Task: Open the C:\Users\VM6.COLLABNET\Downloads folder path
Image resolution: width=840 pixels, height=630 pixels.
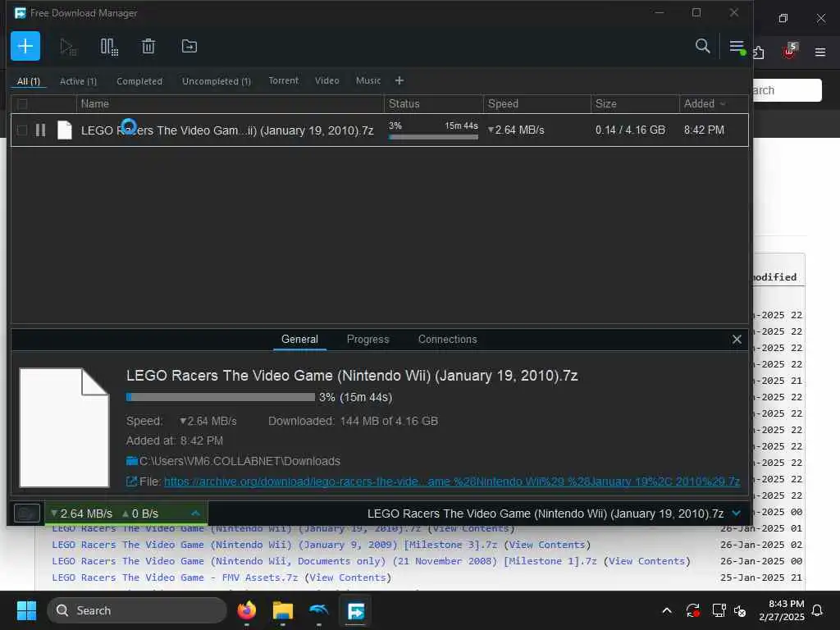Action: tap(240, 461)
